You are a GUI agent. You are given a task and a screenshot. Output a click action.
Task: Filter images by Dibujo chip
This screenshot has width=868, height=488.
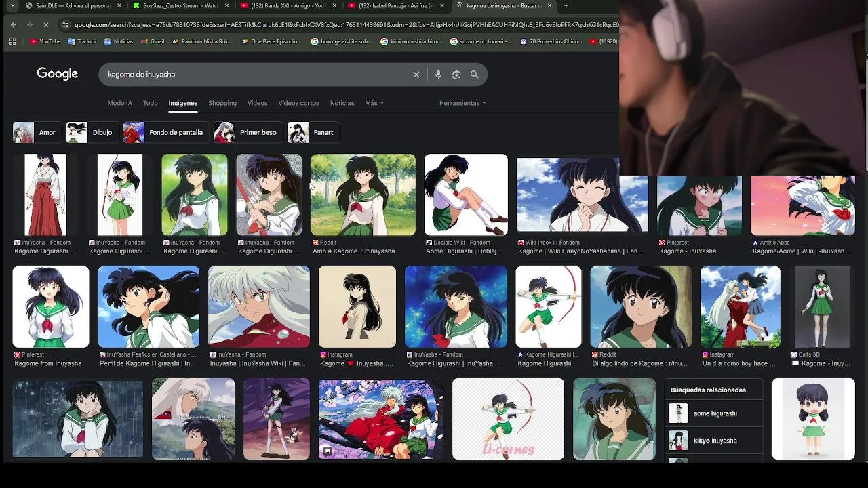(92, 132)
